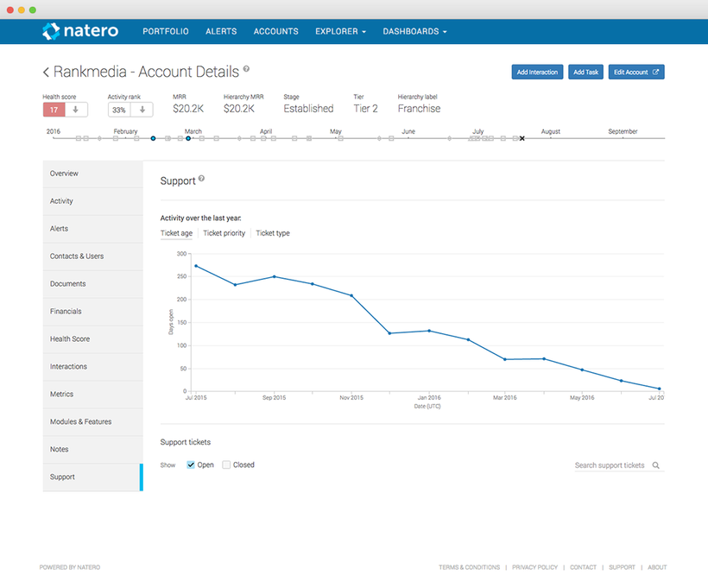Open the Alerts sidebar section

(x=93, y=229)
